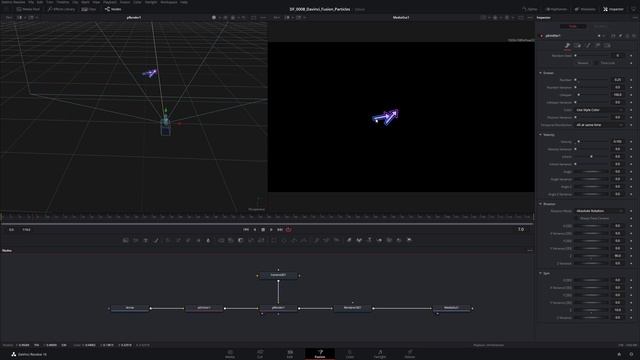Switch to the Deliver page tab
Screen dimensions: 640x360
pos(410,354)
